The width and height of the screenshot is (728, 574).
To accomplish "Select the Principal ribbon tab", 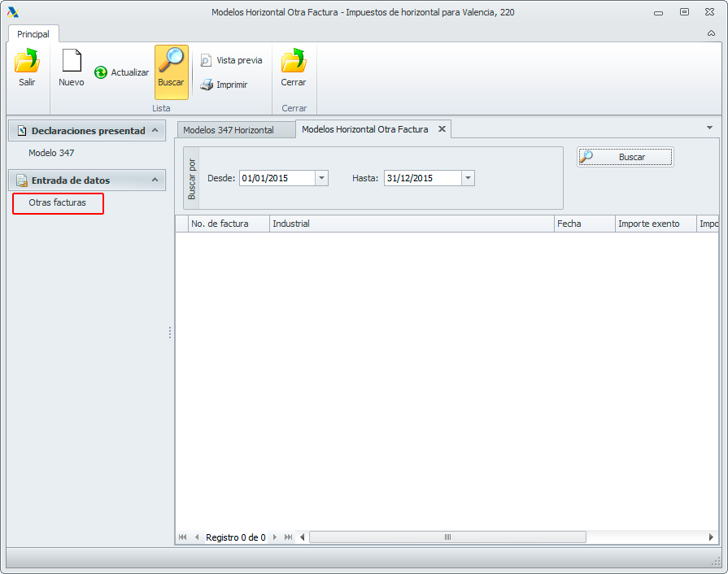I will pos(33,34).
